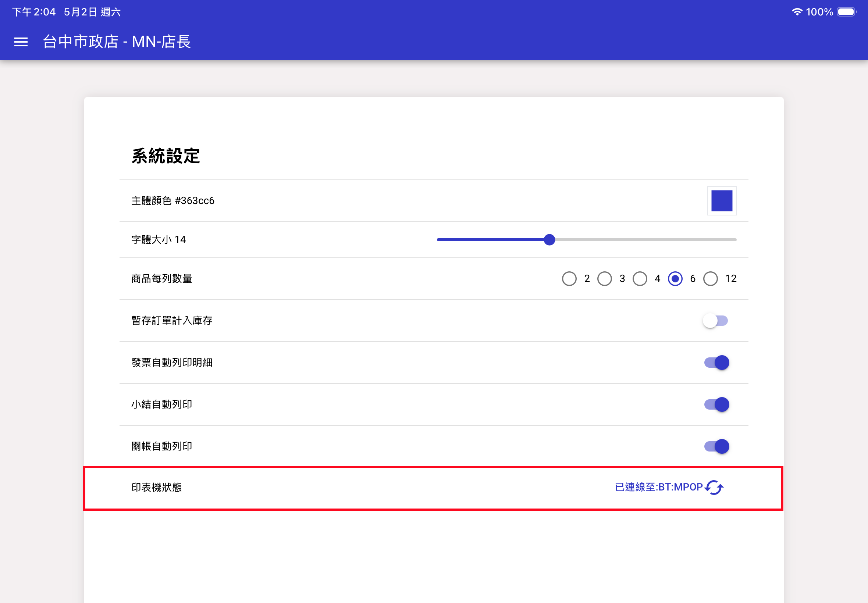Click the 商品每列數量 label

162,279
